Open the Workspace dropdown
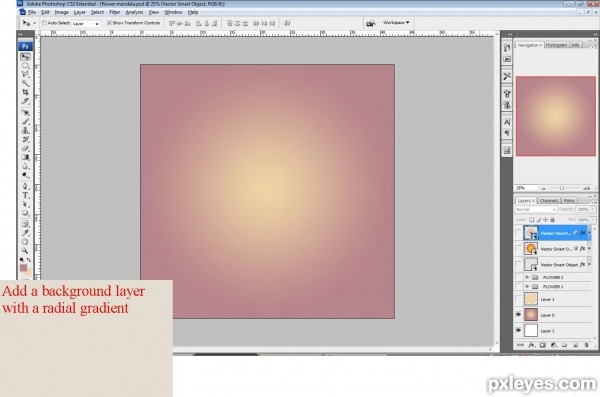Image resolution: width=600 pixels, height=397 pixels. [x=396, y=23]
